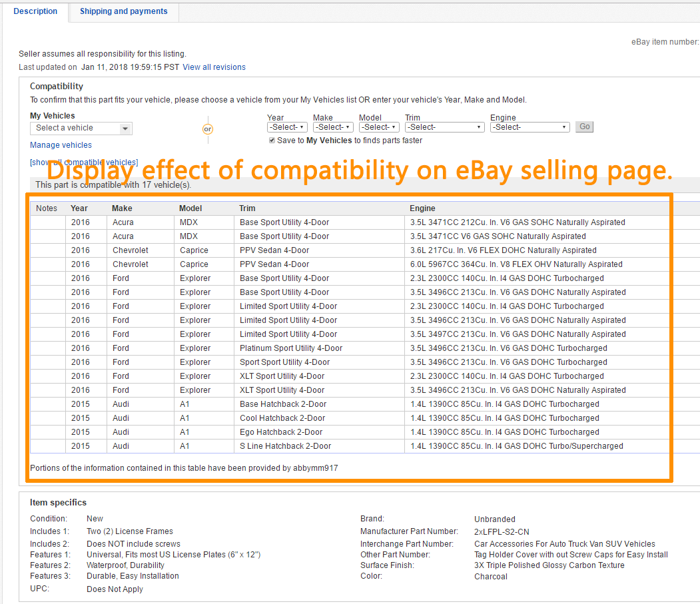Select the Two (2) License Frames value
This screenshot has width=700, height=604.
point(130,531)
